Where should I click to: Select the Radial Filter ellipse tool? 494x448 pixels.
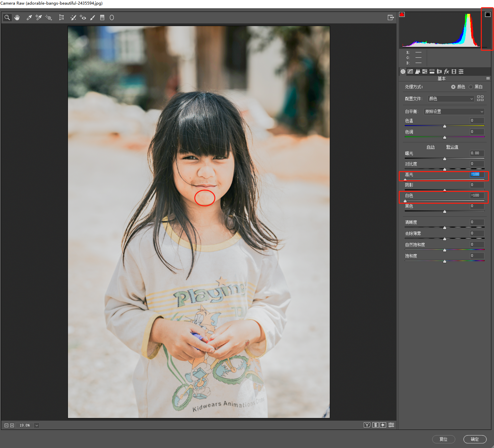112,17
